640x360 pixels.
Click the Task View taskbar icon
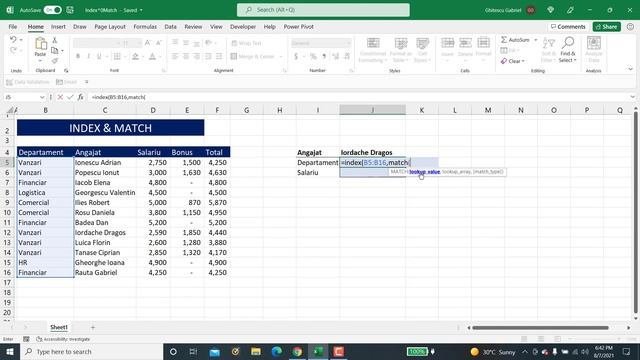tap(193, 351)
